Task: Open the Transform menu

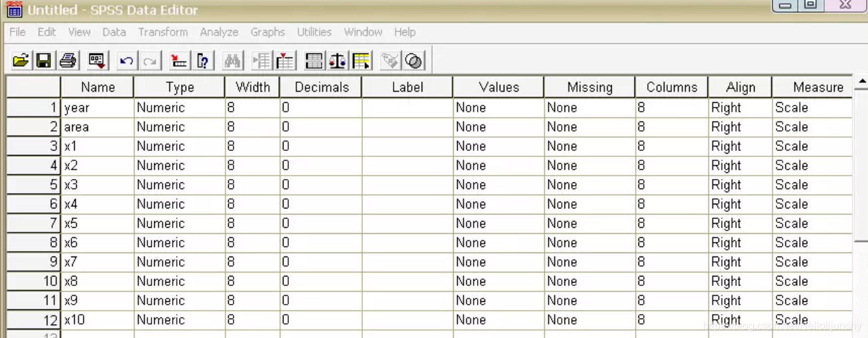Action: 163,32
